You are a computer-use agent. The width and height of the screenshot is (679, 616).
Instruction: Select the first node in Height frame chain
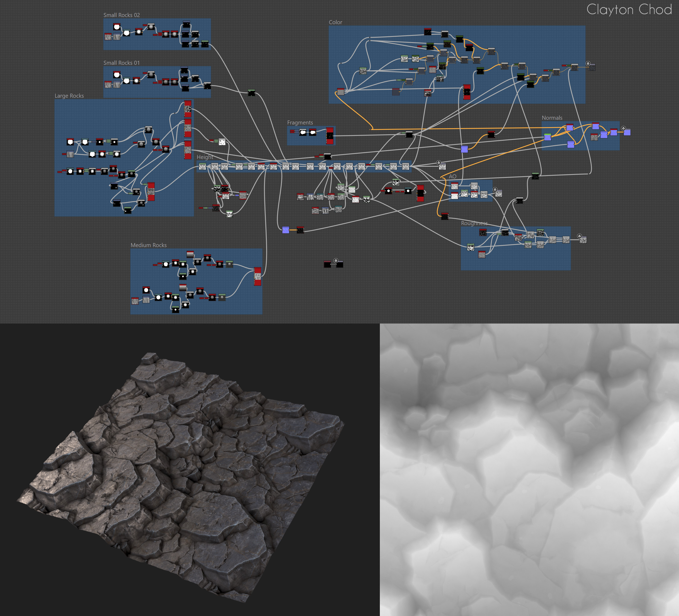tap(203, 166)
